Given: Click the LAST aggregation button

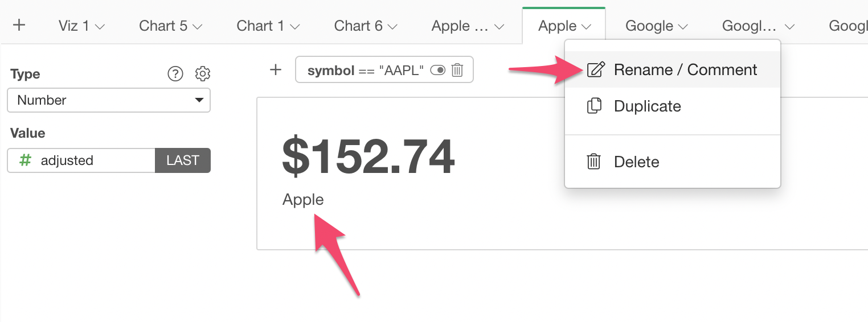Looking at the screenshot, I should [x=183, y=160].
